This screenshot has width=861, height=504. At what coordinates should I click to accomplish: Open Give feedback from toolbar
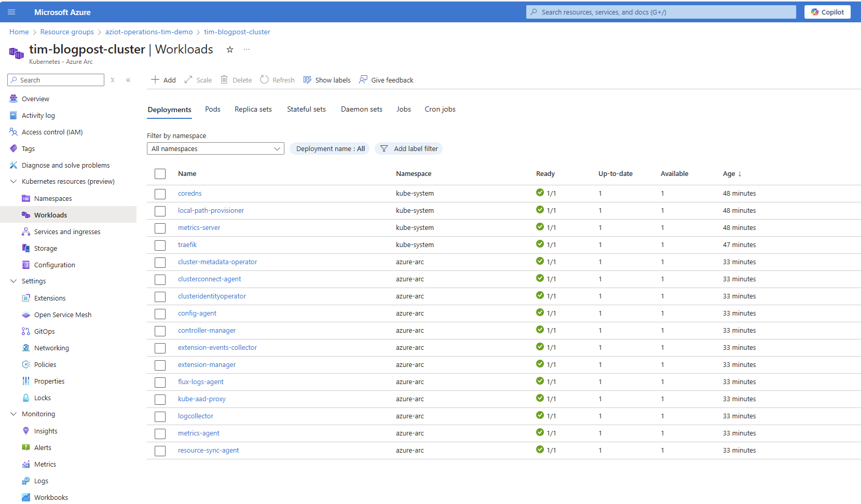tap(386, 80)
